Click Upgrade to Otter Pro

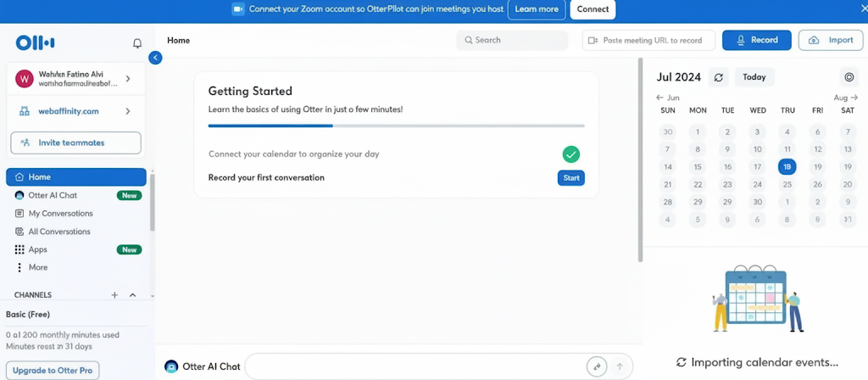[x=53, y=371]
